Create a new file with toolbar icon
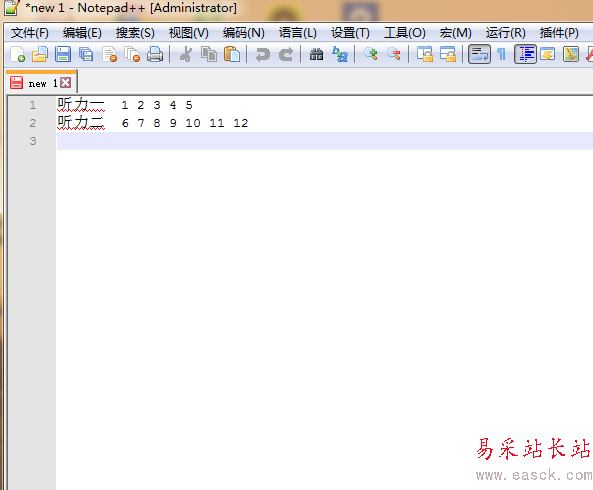The image size is (593, 490). click(17, 54)
